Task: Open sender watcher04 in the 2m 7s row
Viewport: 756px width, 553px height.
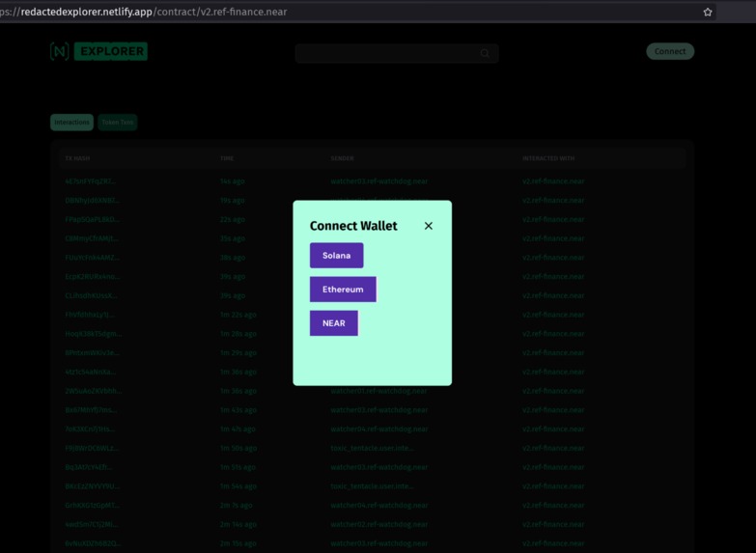Action: click(378, 506)
